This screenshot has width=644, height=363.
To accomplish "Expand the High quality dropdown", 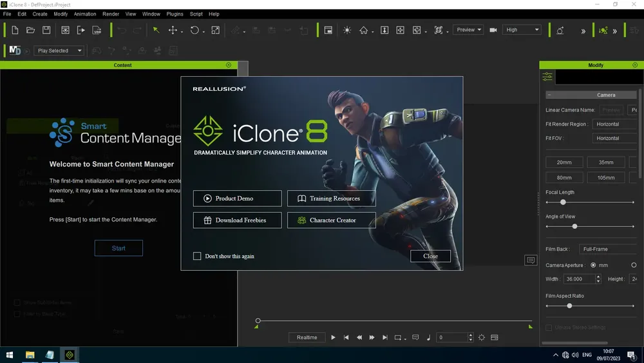I will [522, 30].
